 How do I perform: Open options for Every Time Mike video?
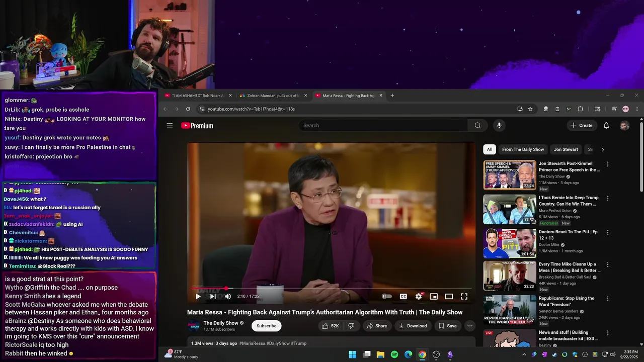pyautogui.click(x=608, y=264)
